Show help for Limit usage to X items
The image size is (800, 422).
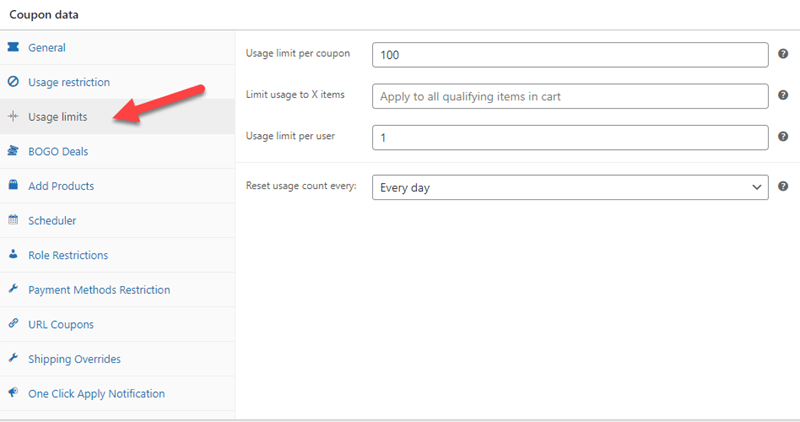783,95
